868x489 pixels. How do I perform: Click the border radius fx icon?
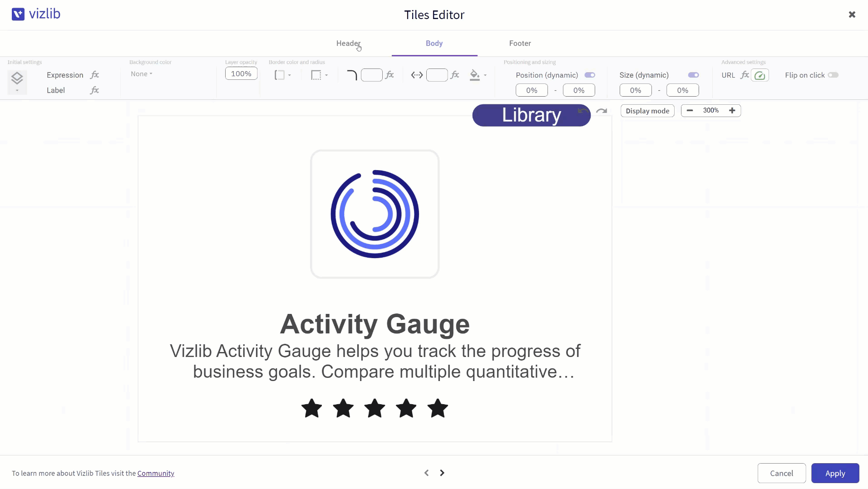click(390, 75)
